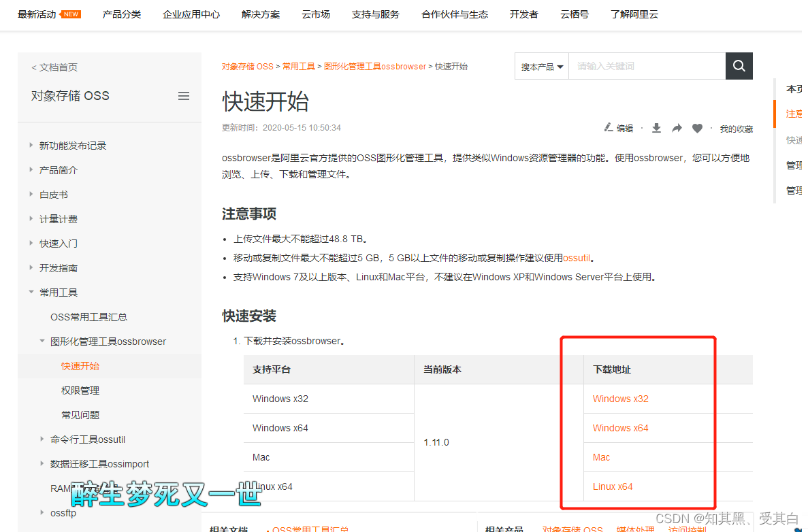The height and width of the screenshot is (532, 808).
Task: Click the 常用工具 breadcrumb link
Action: coord(298,67)
